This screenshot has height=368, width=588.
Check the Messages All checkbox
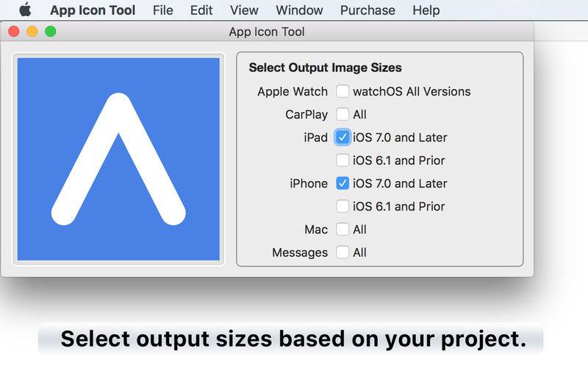point(343,252)
